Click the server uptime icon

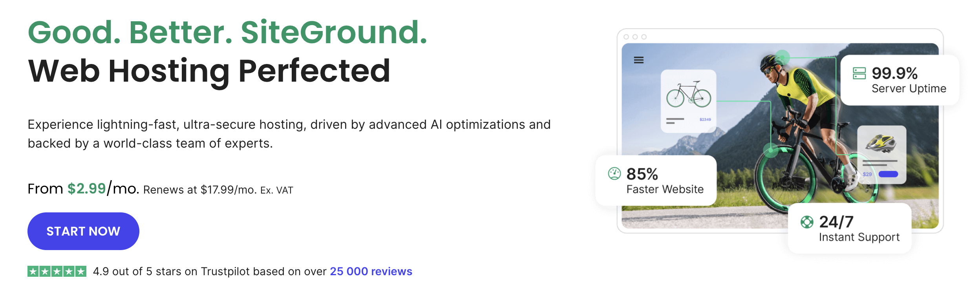(x=859, y=73)
